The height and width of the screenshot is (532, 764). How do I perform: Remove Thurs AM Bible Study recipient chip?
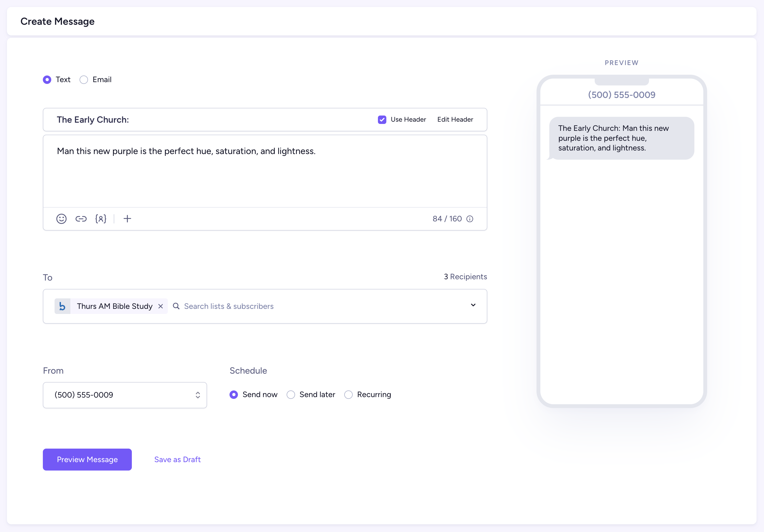tap(160, 306)
